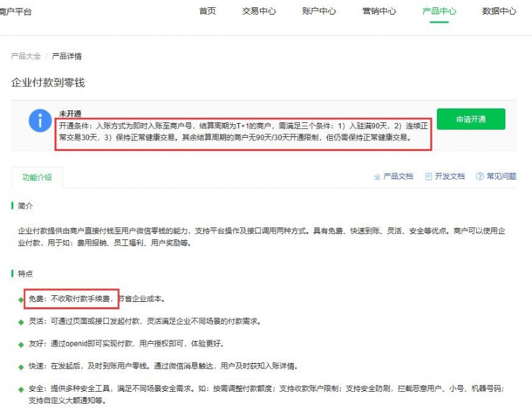
Task: Click the 商户平台 logo text
Action: [15, 11]
